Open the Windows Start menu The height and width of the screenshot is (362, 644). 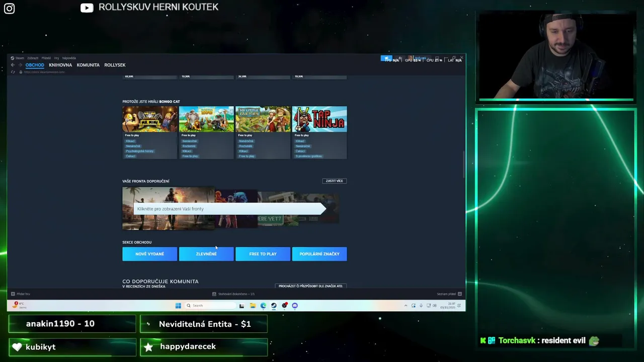point(178,305)
